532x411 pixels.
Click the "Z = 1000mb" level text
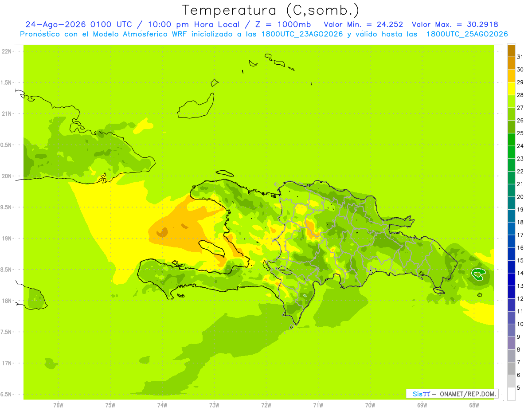tap(283, 24)
